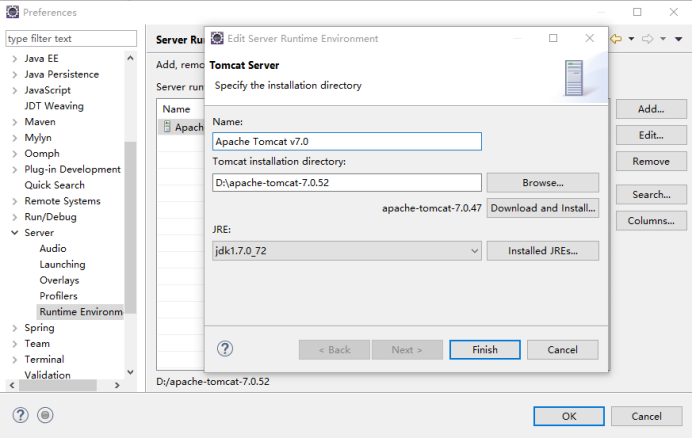
Task: Click the type filter text box
Action: [x=71, y=38]
